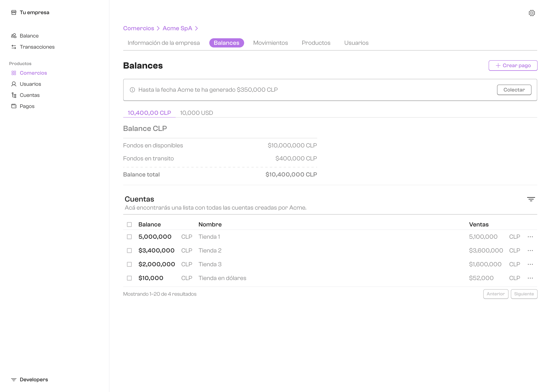Click the Nombre column header
The height and width of the screenshot is (392, 551).
pyautogui.click(x=210, y=225)
